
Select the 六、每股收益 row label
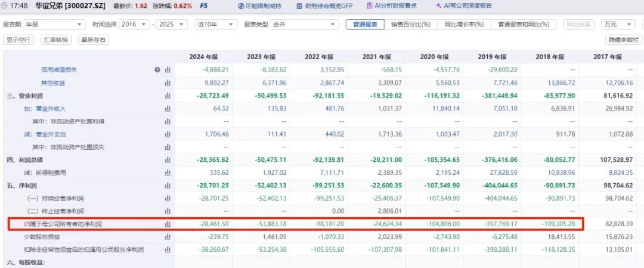[x=26, y=262]
